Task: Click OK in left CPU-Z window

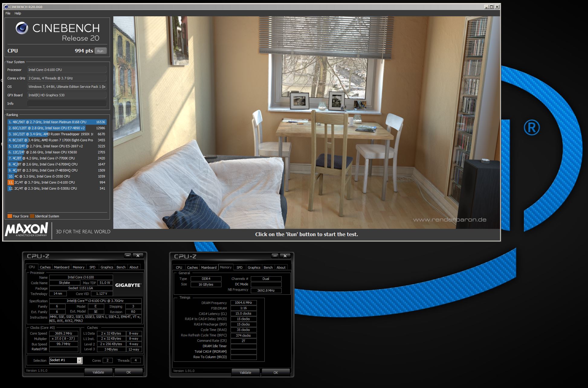Action: (x=128, y=372)
